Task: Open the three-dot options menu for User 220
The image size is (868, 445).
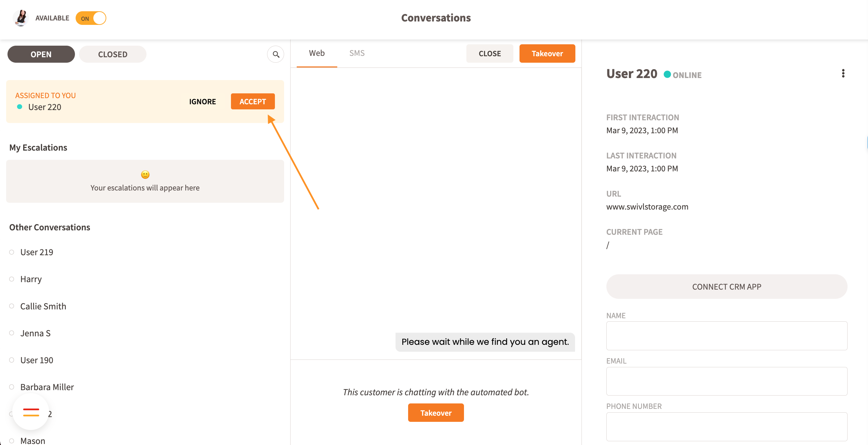Action: point(843,74)
